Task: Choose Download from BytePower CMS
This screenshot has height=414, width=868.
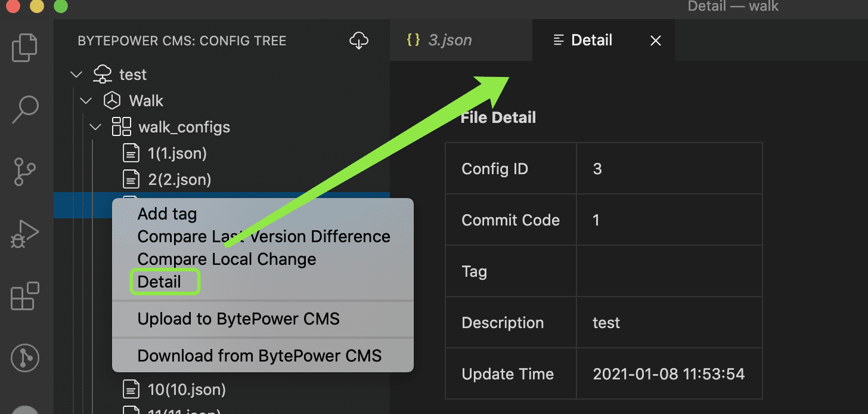Action: tap(262, 356)
